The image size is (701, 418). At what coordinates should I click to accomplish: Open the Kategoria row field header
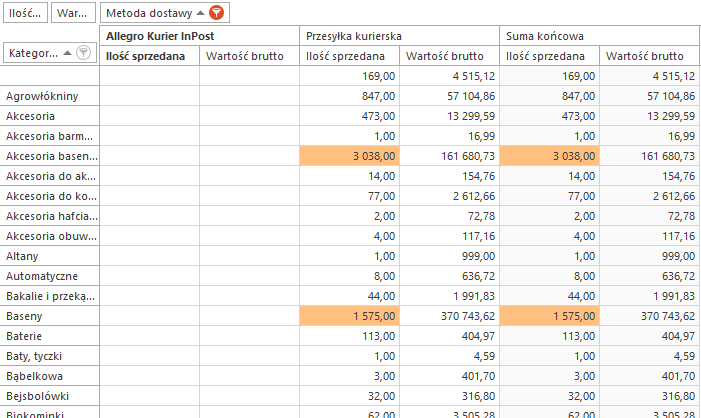click(32, 52)
